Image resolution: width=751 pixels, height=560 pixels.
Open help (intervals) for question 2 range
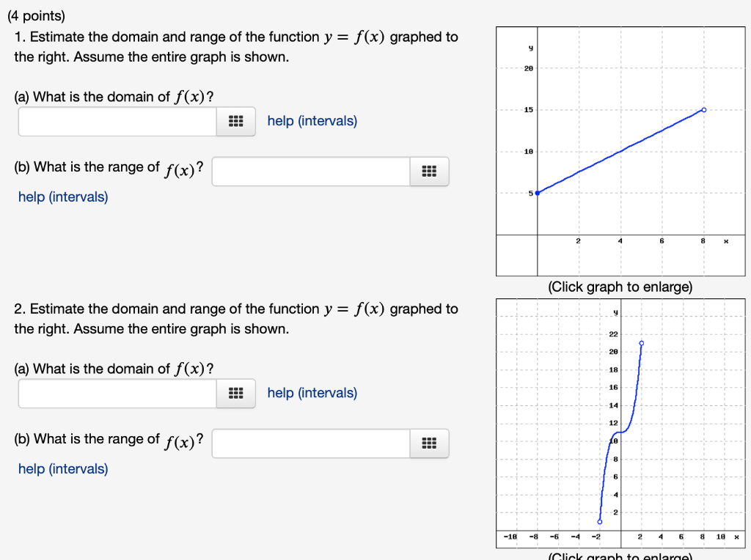(x=63, y=468)
